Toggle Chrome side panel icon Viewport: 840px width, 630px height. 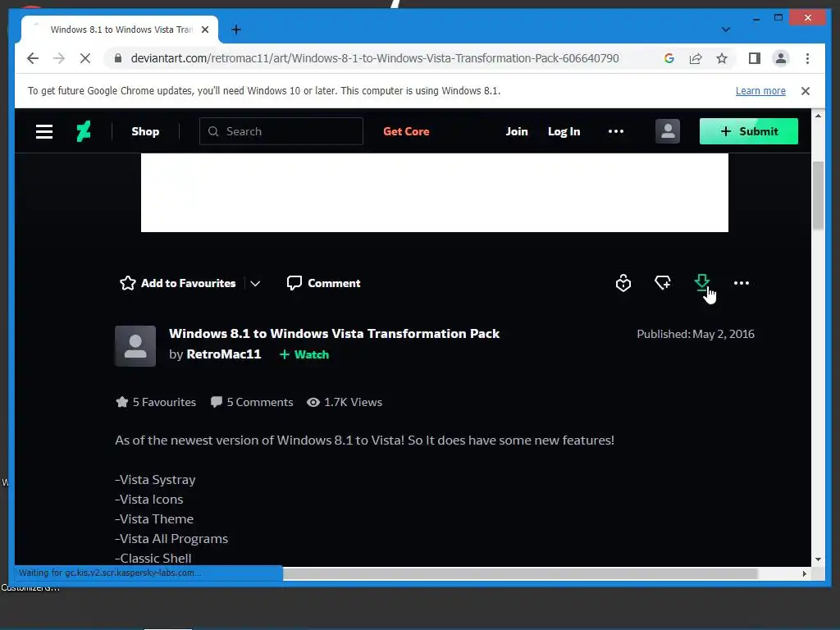point(755,58)
